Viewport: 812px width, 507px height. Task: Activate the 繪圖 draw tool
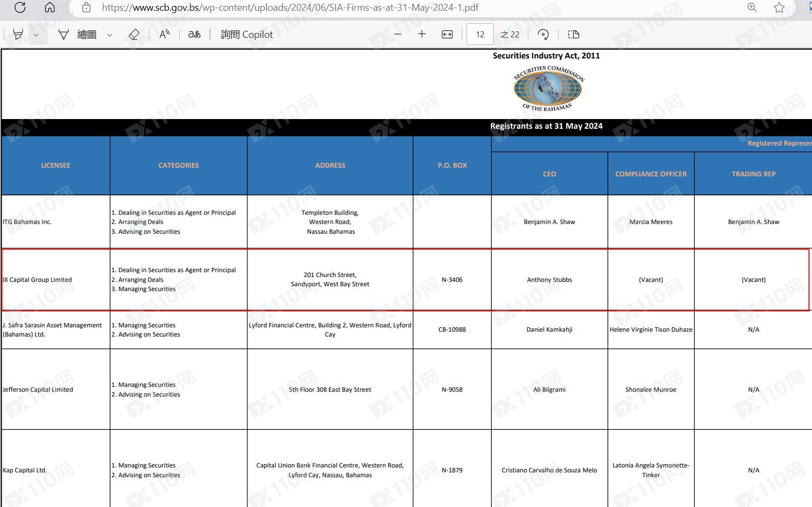[x=79, y=35]
